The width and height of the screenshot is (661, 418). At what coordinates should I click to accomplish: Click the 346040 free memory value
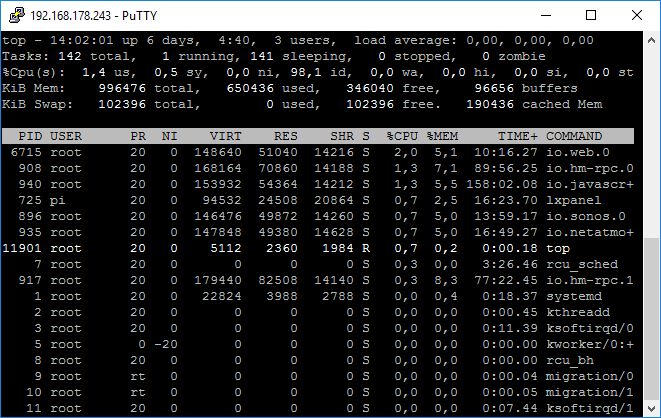point(370,88)
